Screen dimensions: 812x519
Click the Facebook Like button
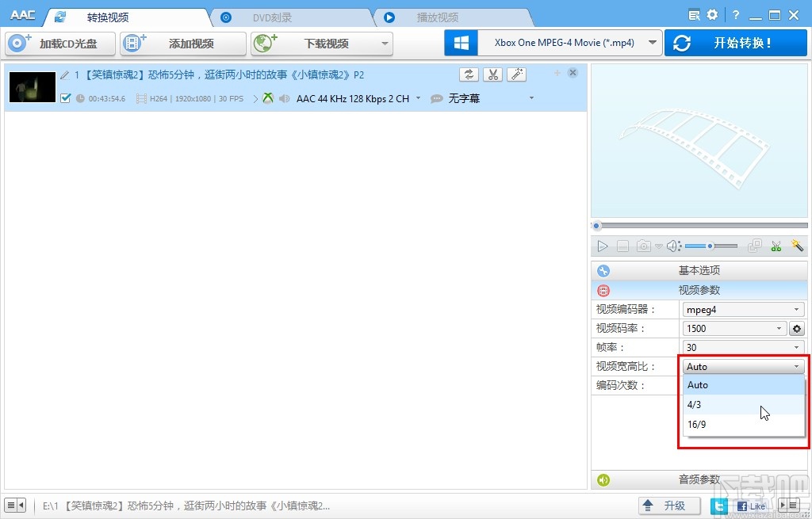click(x=750, y=506)
